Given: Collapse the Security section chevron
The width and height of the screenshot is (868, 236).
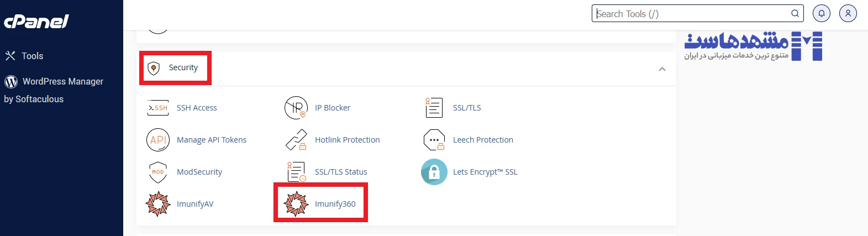Looking at the screenshot, I should tap(662, 69).
